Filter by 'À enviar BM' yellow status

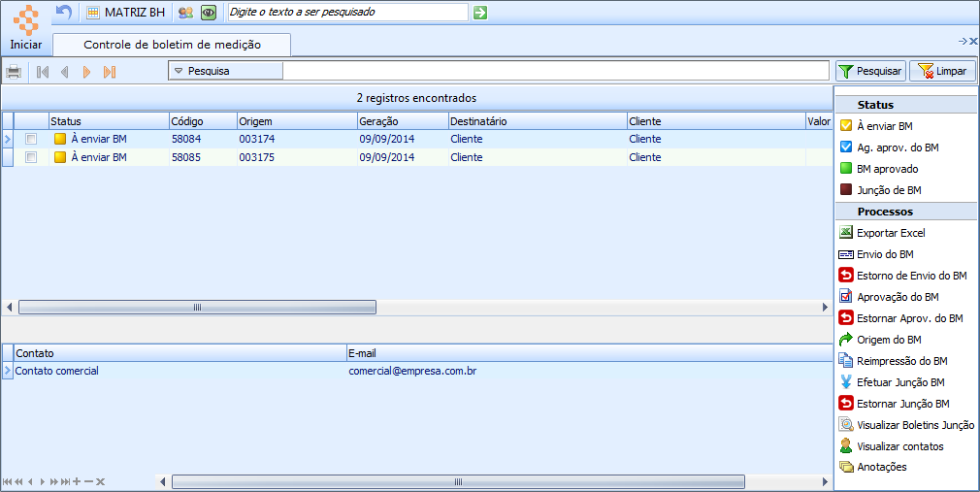pos(876,125)
